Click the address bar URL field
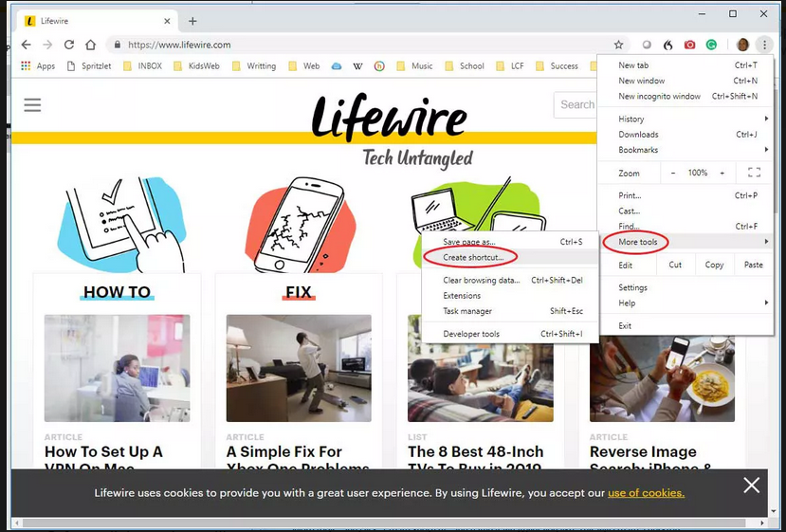The width and height of the screenshot is (786, 532). [x=366, y=45]
